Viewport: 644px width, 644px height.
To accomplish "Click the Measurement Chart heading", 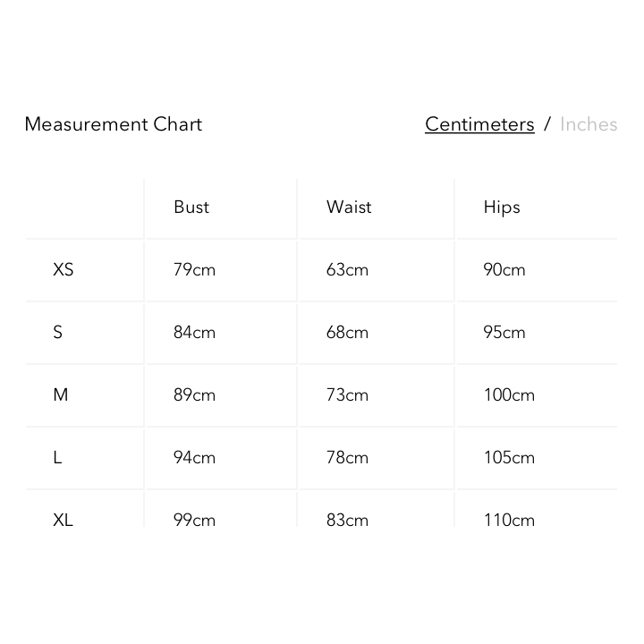I will coord(114,124).
